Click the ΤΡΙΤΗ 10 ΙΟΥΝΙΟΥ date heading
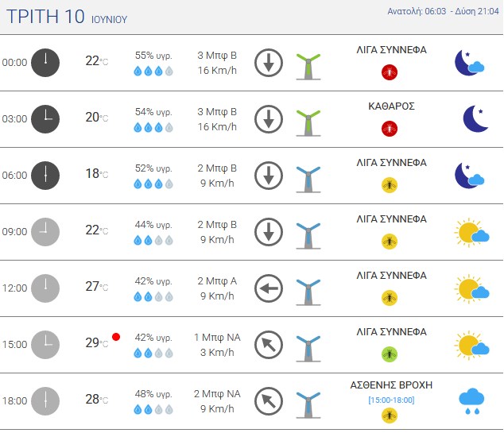The width and height of the screenshot is (504, 433). 67,17
